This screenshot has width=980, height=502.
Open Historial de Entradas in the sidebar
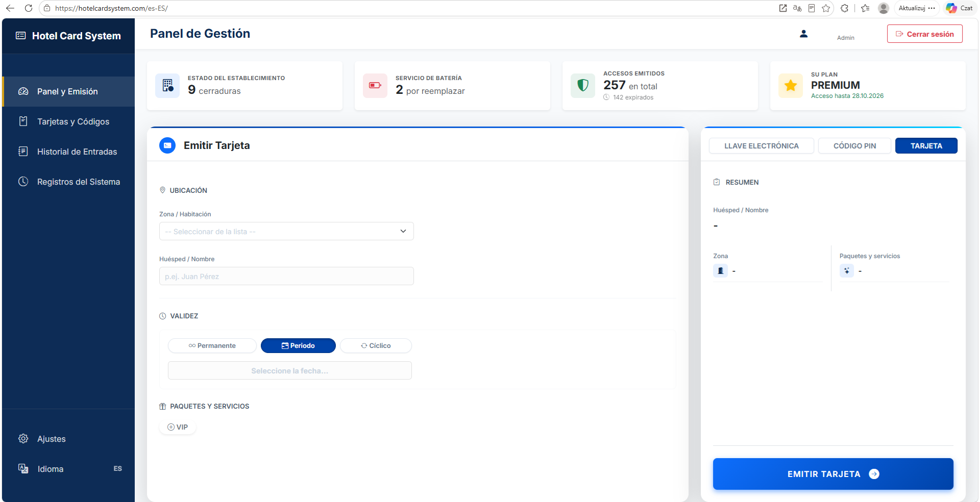coord(68,152)
